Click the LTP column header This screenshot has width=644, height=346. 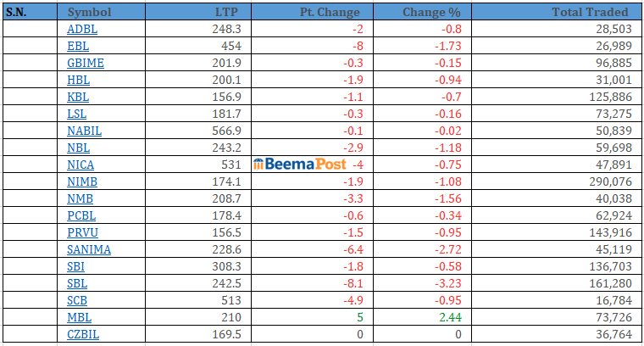tap(229, 12)
